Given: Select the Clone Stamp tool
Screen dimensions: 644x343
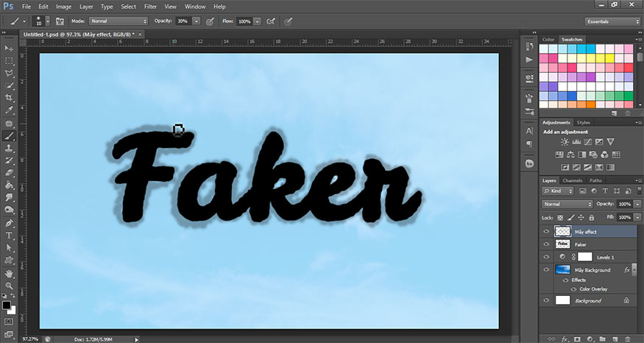Looking at the screenshot, I should point(9,148).
